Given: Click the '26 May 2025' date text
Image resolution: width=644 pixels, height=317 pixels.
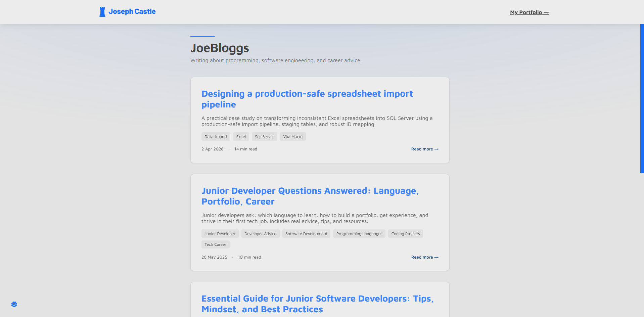Looking at the screenshot, I should (x=214, y=257).
